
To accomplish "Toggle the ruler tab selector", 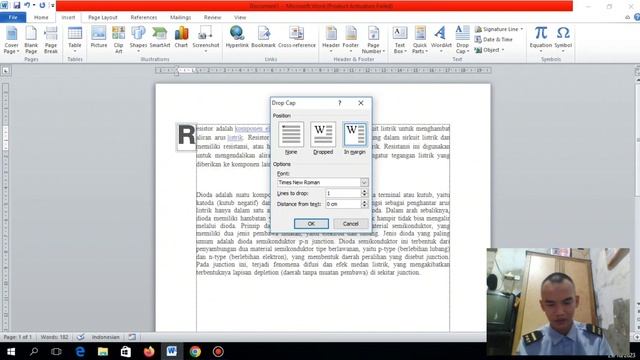I will point(6,71).
